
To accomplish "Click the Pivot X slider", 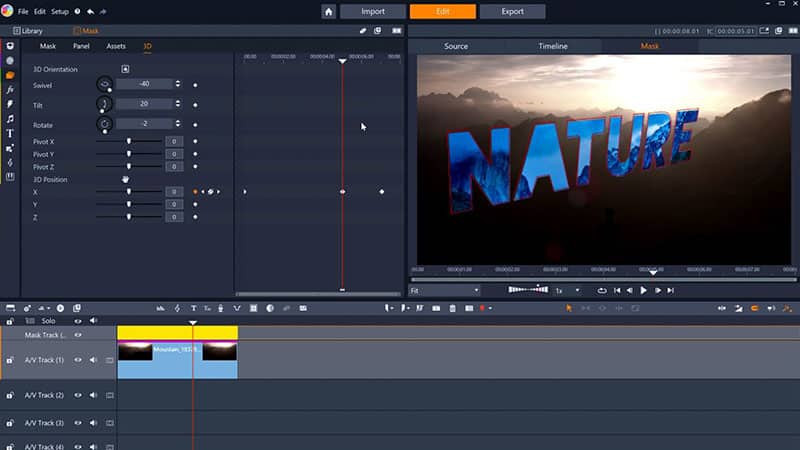I will (129, 142).
